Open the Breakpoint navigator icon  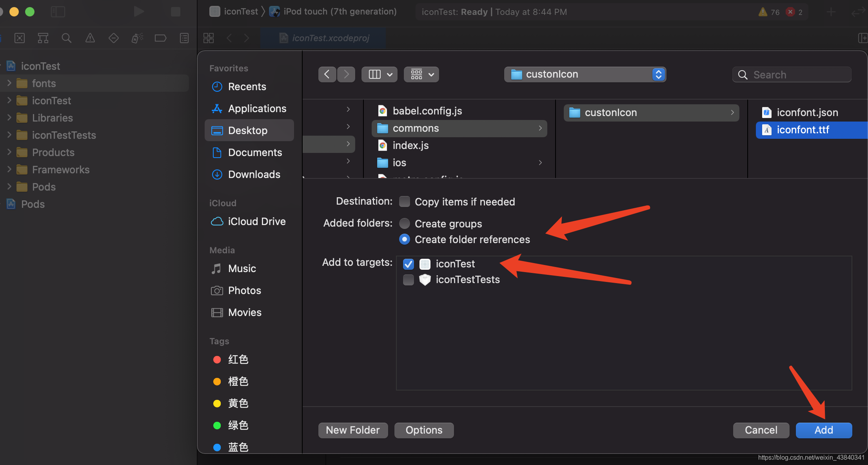pyautogui.click(x=160, y=38)
